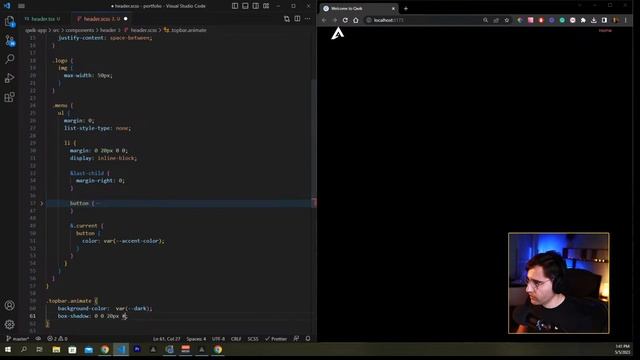Open Windows Start menu

pos(8,349)
